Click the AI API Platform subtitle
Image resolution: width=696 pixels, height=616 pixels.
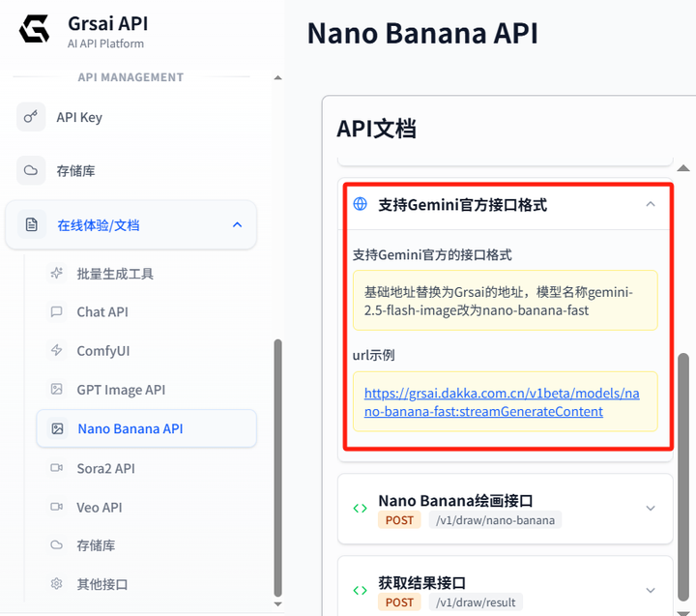coord(105,44)
